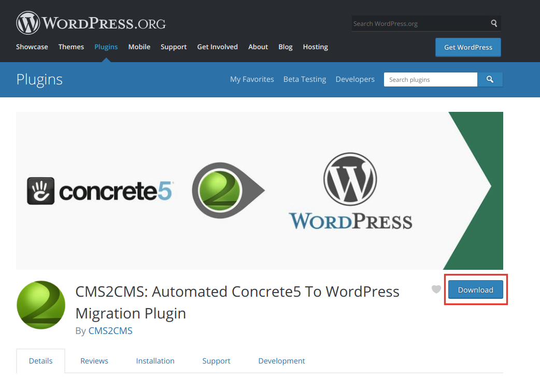Image resolution: width=540 pixels, height=392 pixels.
Task: Open the Beta Testing link
Action: [305, 79]
